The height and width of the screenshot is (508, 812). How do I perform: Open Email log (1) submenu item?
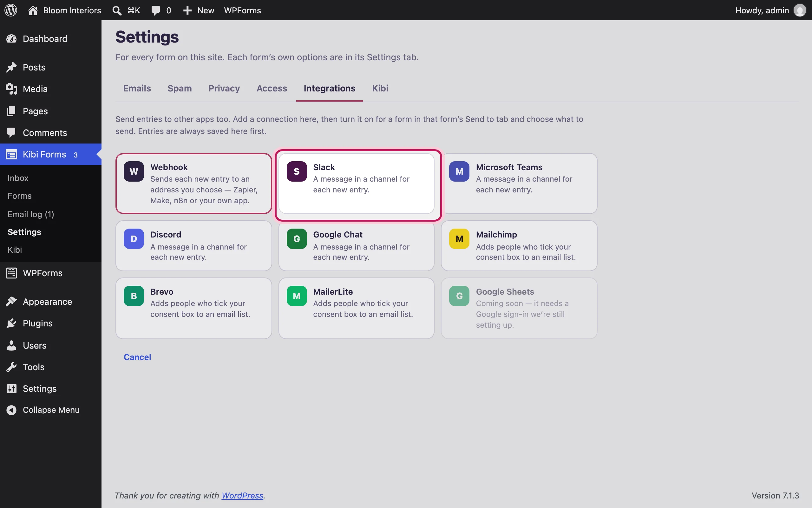point(31,214)
